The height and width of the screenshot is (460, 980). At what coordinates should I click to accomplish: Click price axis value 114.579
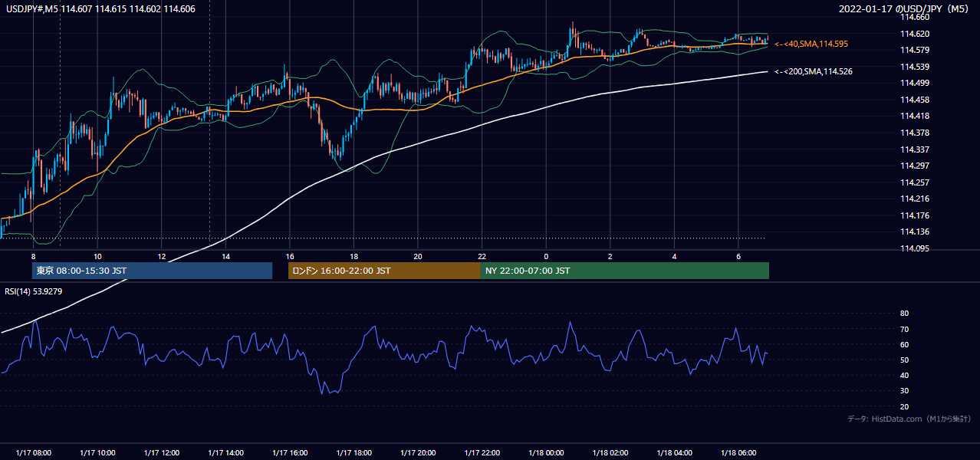916,50
